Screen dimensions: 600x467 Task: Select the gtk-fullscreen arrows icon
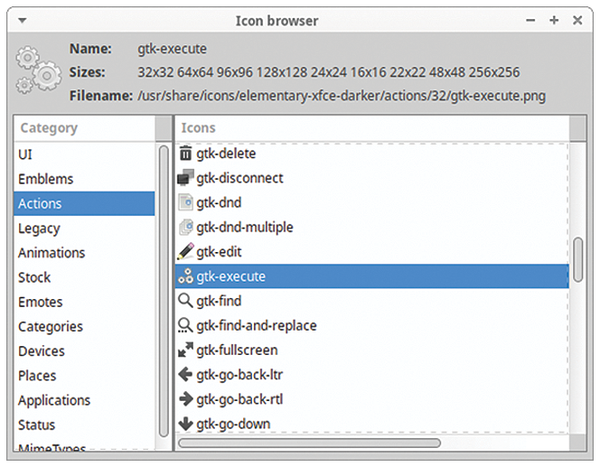coord(185,350)
